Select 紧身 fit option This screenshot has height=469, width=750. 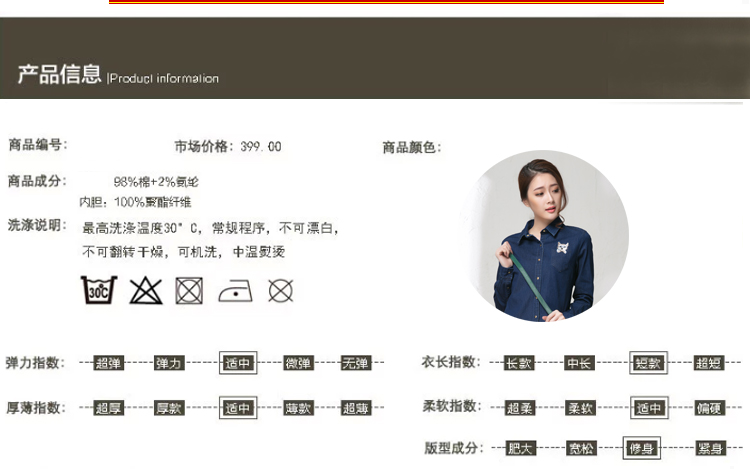coord(710,448)
